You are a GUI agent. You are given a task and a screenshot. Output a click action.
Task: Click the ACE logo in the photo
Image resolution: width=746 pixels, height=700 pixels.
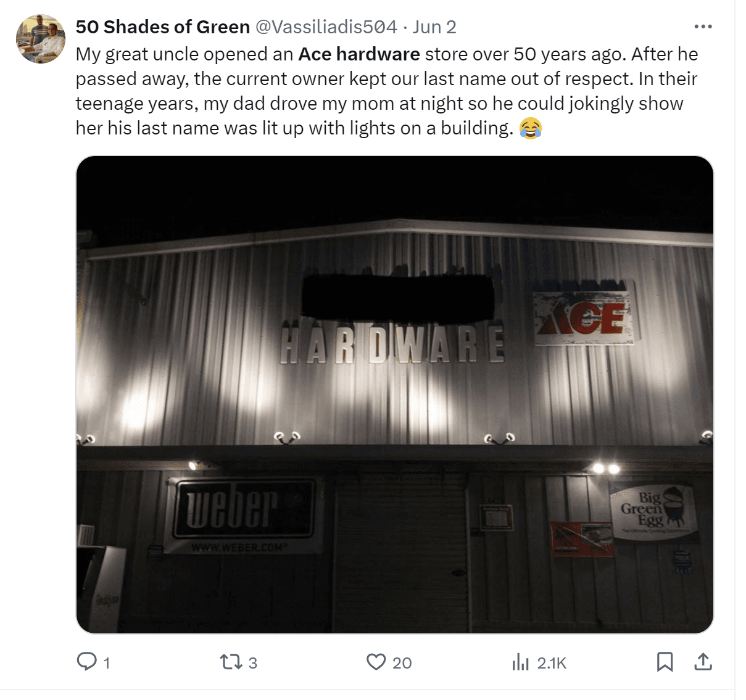click(584, 318)
